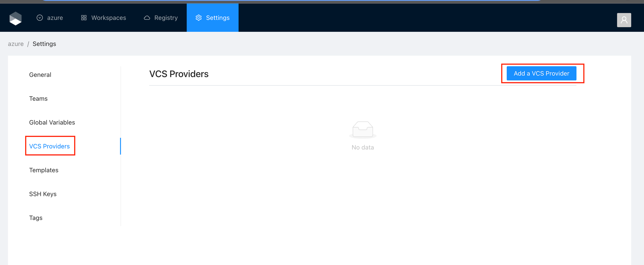
Task: Click the circled chevron icon beside azure
Action: [x=40, y=18]
